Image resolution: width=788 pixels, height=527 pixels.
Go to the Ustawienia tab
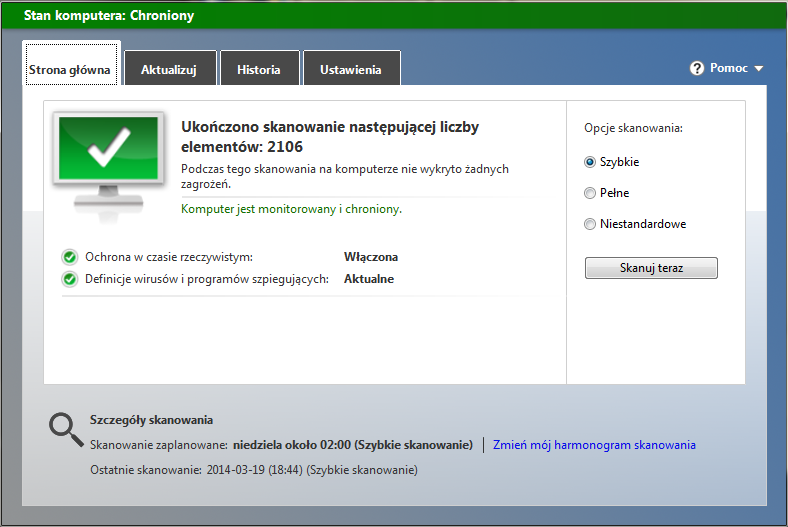click(x=351, y=68)
